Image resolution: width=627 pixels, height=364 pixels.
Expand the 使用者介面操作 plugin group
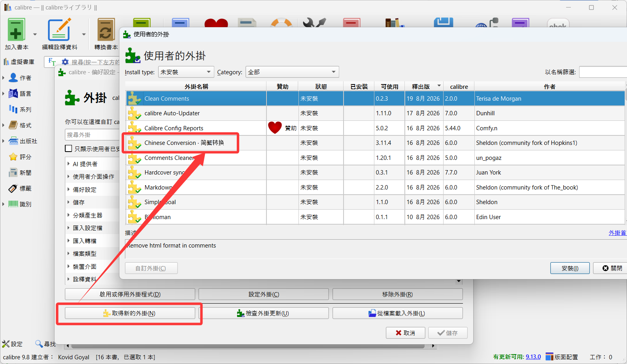pyautogui.click(x=68, y=176)
